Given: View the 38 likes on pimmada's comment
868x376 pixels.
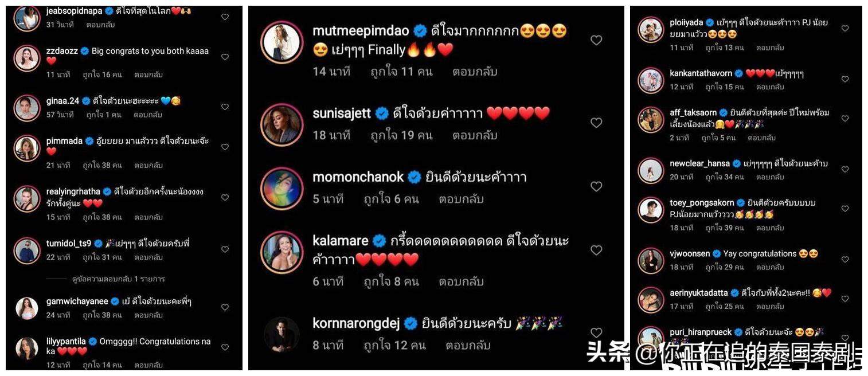Looking at the screenshot, I should [x=103, y=165].
